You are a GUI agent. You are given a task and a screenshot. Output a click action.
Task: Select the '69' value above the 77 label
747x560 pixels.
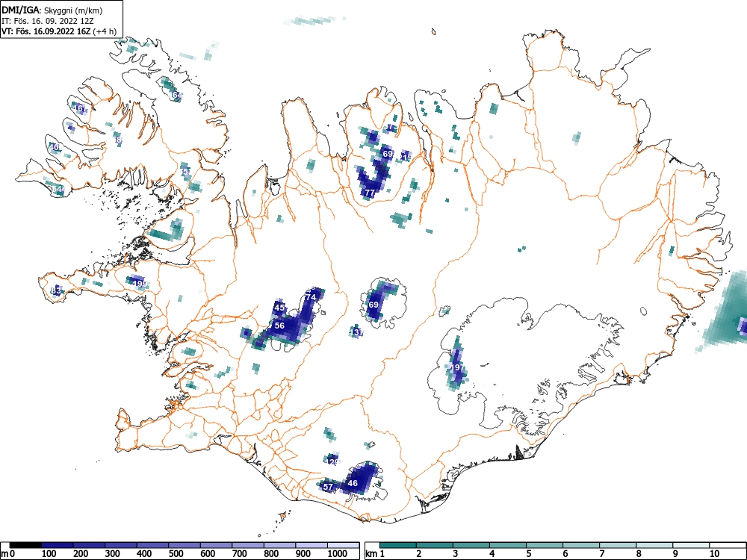pyautogui.click(x=387, y=154)
